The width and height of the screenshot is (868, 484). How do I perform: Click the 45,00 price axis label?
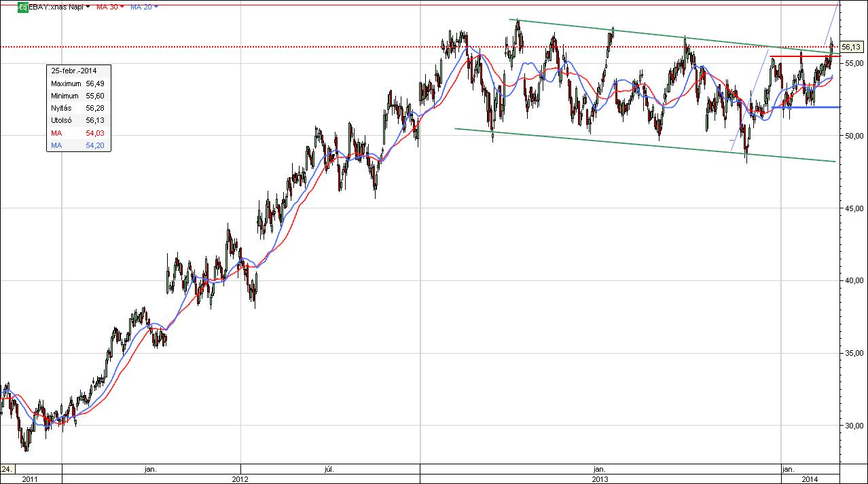click(854, 208)
